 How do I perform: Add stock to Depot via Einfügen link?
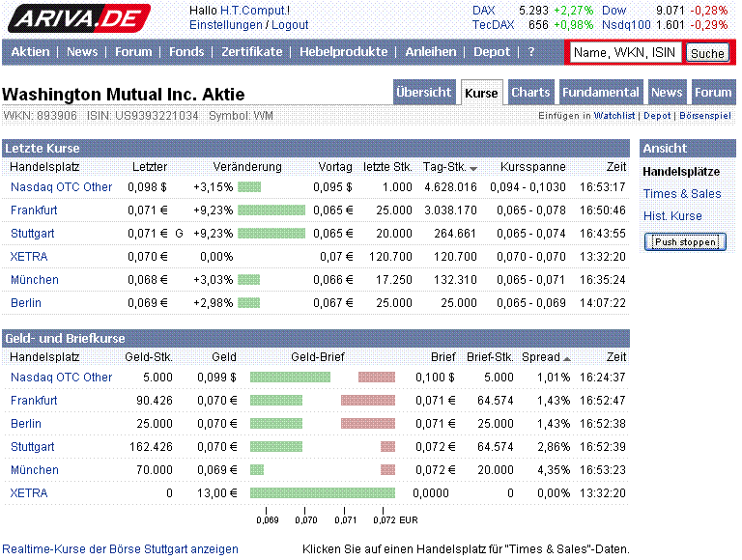pos(657,116)
